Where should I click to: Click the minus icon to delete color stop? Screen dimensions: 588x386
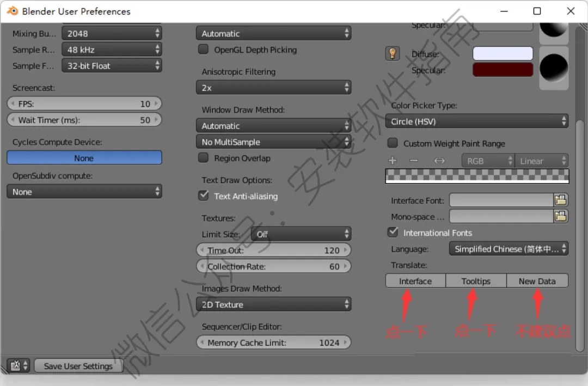[x=414, y=161]
